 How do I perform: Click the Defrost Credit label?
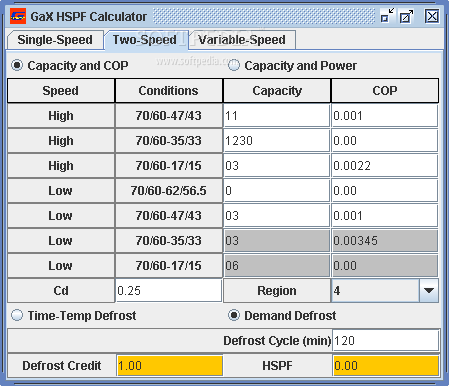click(x=62, y=366)
